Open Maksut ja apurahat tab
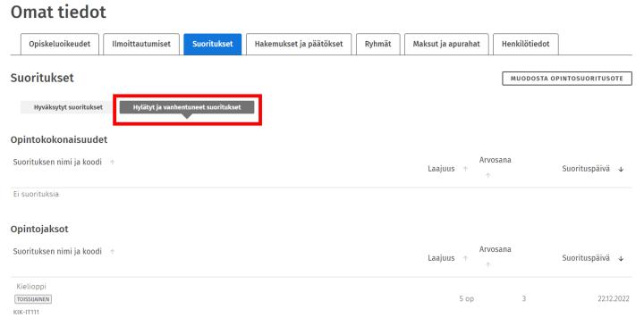The height and width of the screenshot is (326, 644). pos(446,44)
